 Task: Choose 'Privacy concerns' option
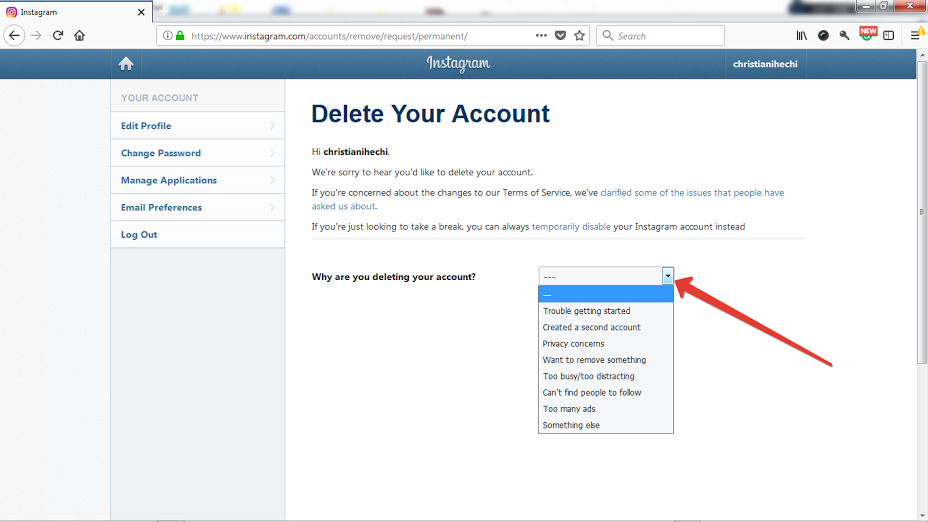[x=605, y=343]
